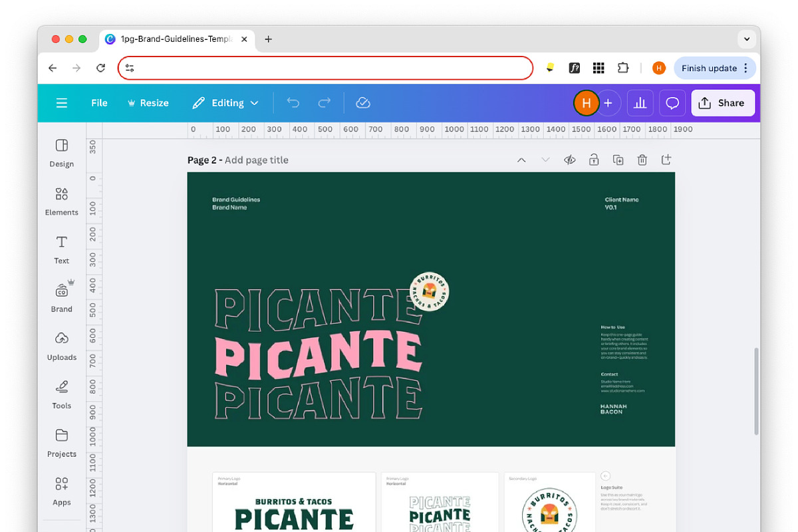Undo the last action
The image size is (798, 532).
[293, 103]
